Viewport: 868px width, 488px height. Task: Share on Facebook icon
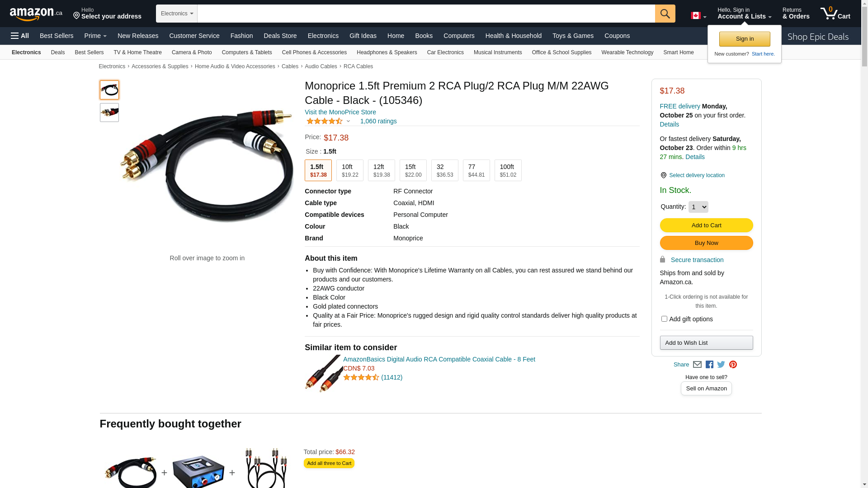(x=709, y=365)
